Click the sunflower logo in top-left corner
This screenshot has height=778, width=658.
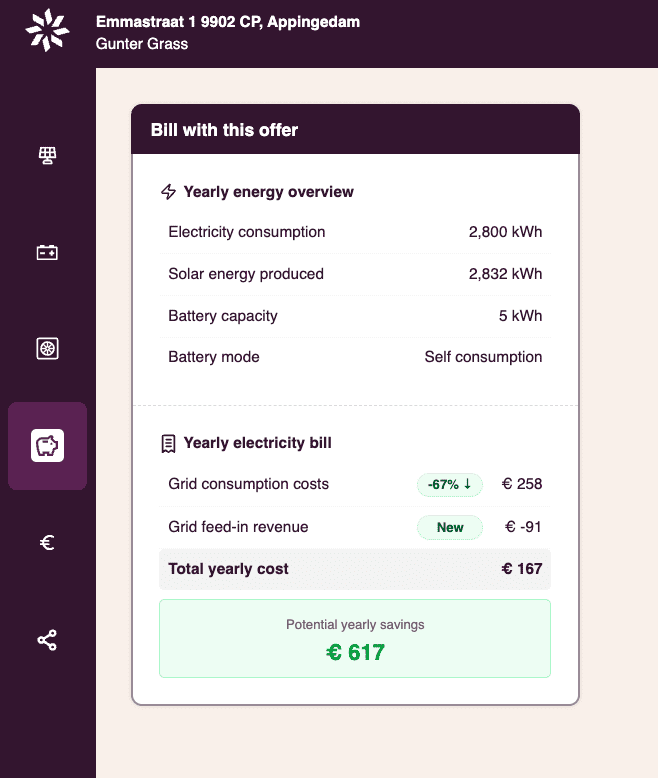pyautogui.click(x=47, y=30)
